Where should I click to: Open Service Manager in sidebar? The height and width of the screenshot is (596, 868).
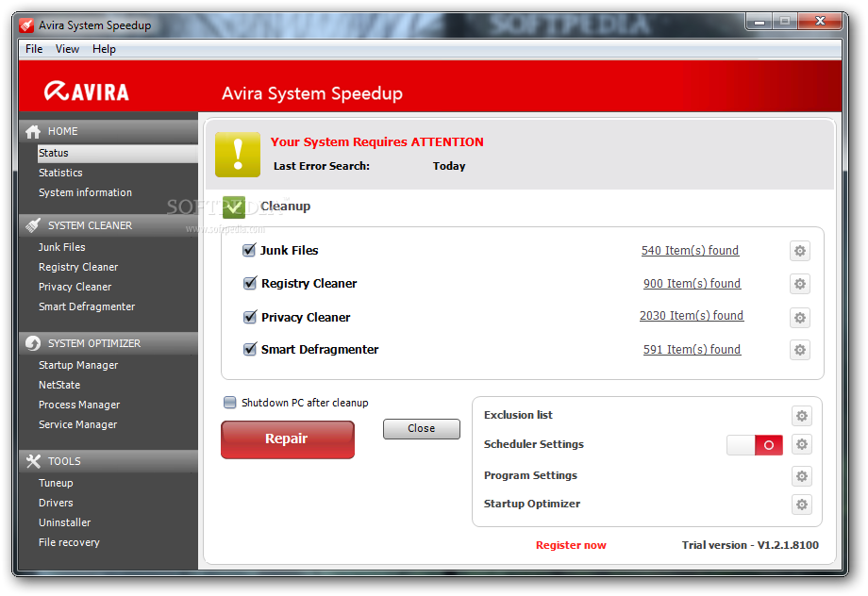[77, 424]
